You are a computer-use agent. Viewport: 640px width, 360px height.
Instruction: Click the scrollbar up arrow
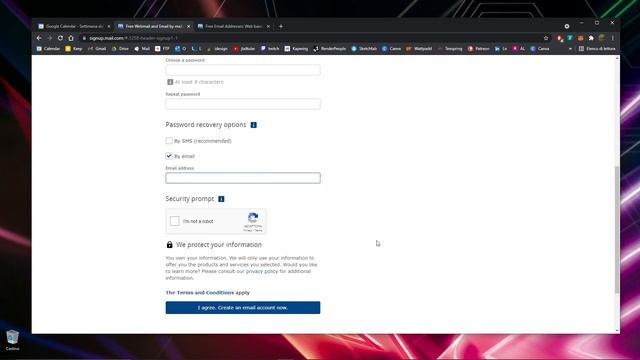tap(617, 58)
